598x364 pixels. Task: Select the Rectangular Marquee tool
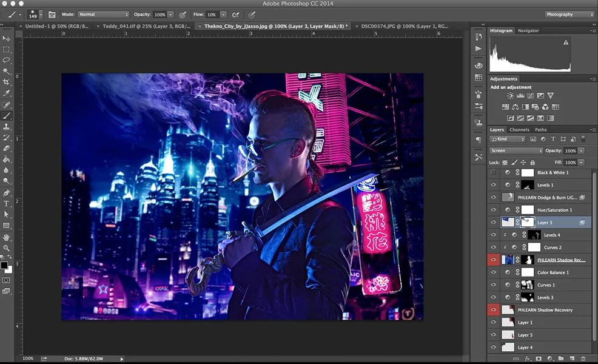(x=6, y=50)
